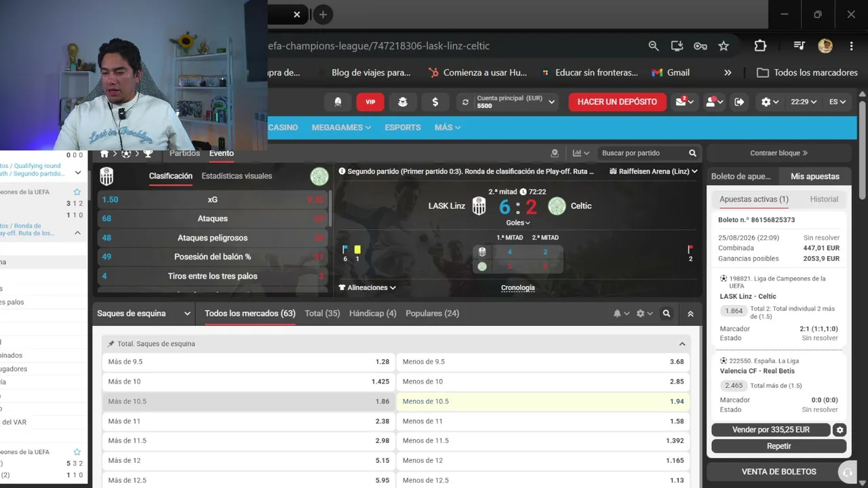This screenshot has height=488, width=868.
Task: Bookmark this page with the star icon
Action: [724, 46]
